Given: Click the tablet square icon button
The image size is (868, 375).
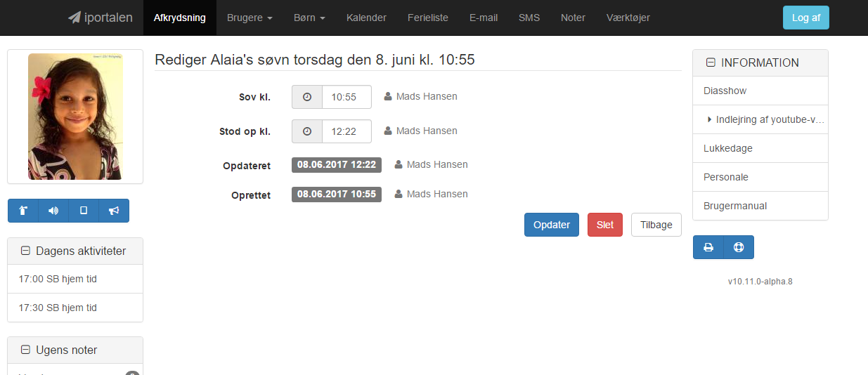Looking at the screenshot, I should point(84,211).
